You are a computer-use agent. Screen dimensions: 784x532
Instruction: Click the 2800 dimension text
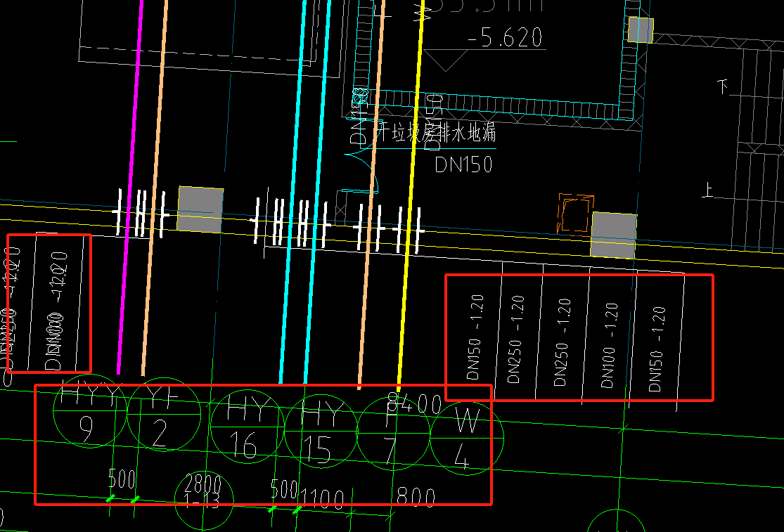(x=203, y=484)
